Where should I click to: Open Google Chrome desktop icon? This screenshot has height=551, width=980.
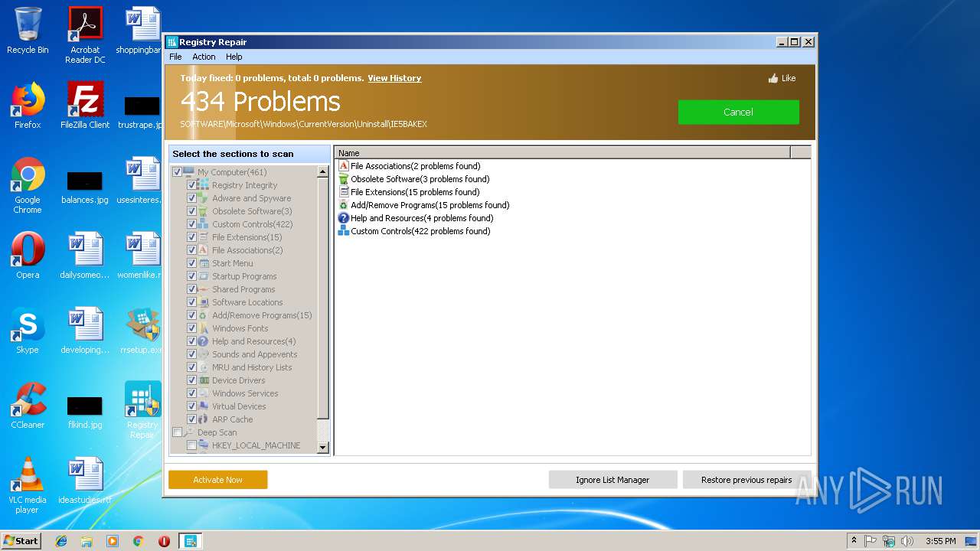[x=28, y=185]
